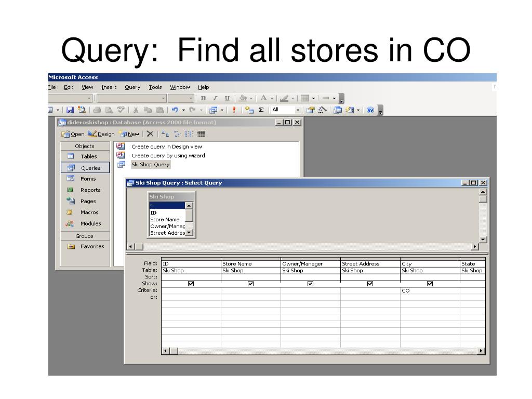This screenshot has height=399, width=532.
Task: Click the Italic formatting icon
Action: [x=215, y=98]
